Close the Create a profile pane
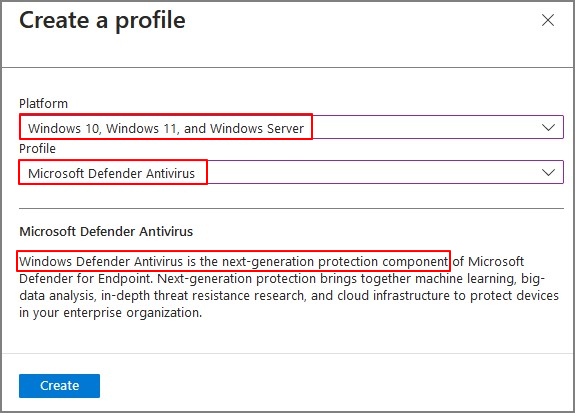This screenshot has height=413, width=575. [x=548, y=20]
